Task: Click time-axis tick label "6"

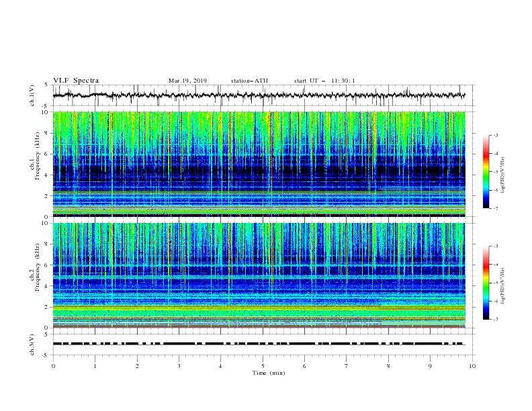Action: [304, 366]
